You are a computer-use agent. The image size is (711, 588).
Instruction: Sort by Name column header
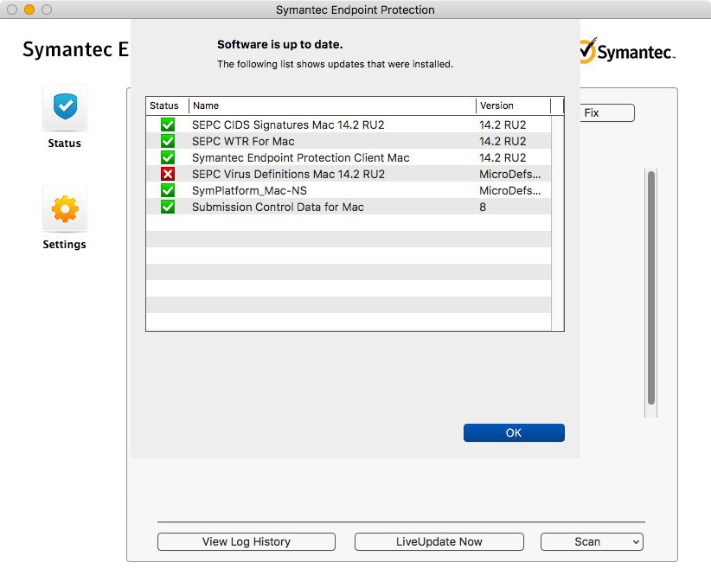coord(332,105)
